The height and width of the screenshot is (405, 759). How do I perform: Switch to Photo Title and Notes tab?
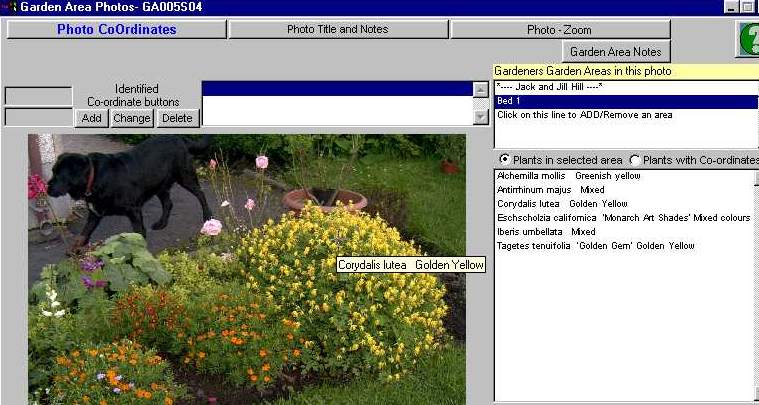click(338, 29)
